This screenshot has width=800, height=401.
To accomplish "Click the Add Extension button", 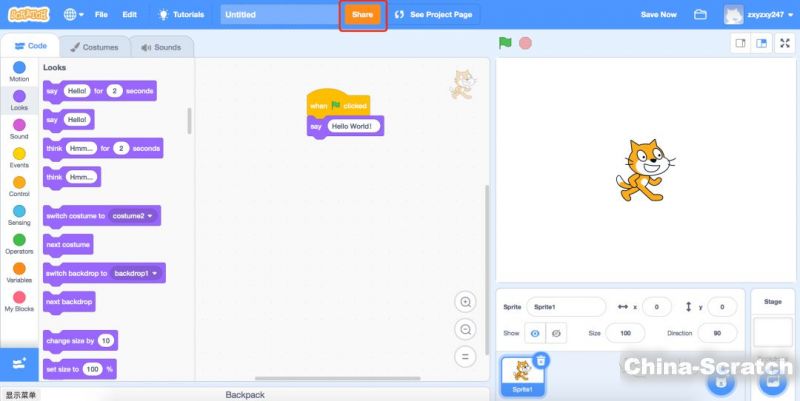I will pyautogui.click(x=18, y=363).
